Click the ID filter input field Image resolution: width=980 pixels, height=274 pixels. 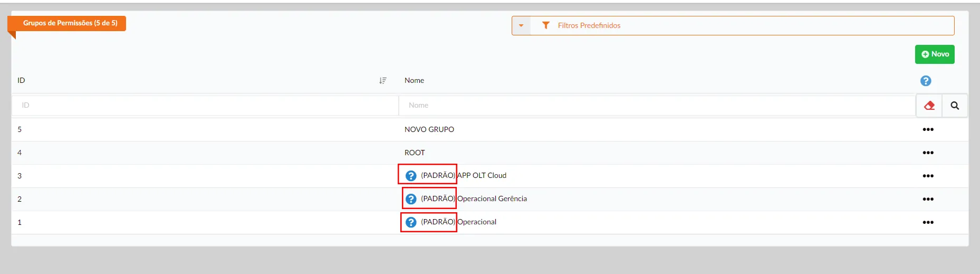click(205, 106)
